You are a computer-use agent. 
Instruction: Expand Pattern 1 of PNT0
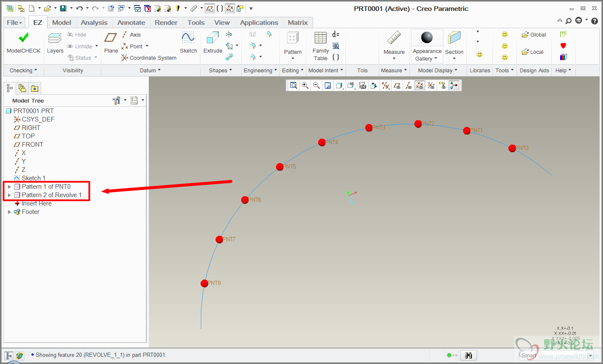tap(9, 187)
